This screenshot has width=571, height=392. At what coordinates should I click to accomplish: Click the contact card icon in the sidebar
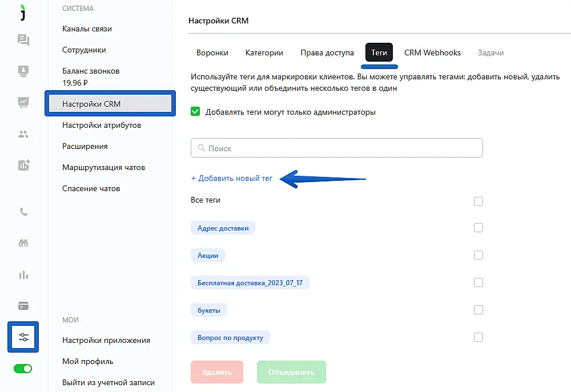23,71
